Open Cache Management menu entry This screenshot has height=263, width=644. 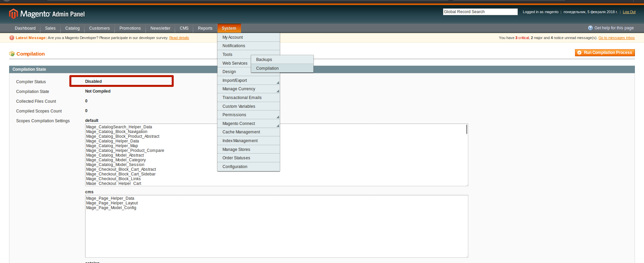[248, 132]
